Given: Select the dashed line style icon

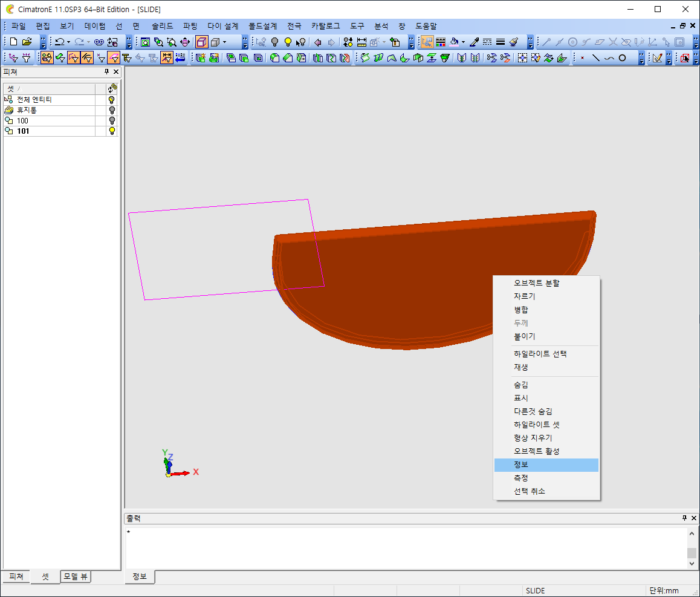Looking at the screenshot, I should [487, 42].
